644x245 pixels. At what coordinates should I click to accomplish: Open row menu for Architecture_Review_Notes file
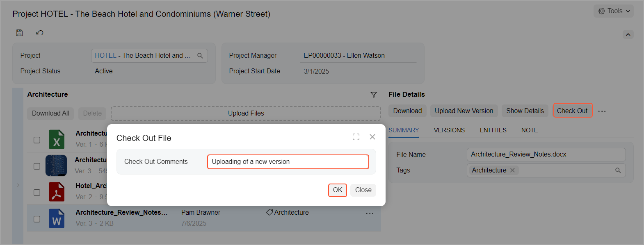coord(370,213)
